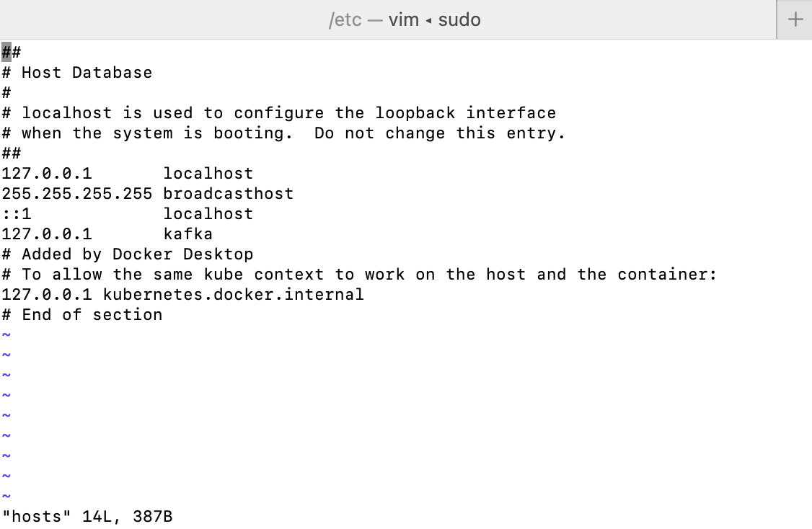Place cursor on 'kubernetes.docker.internal' hostname

(234, 295)
